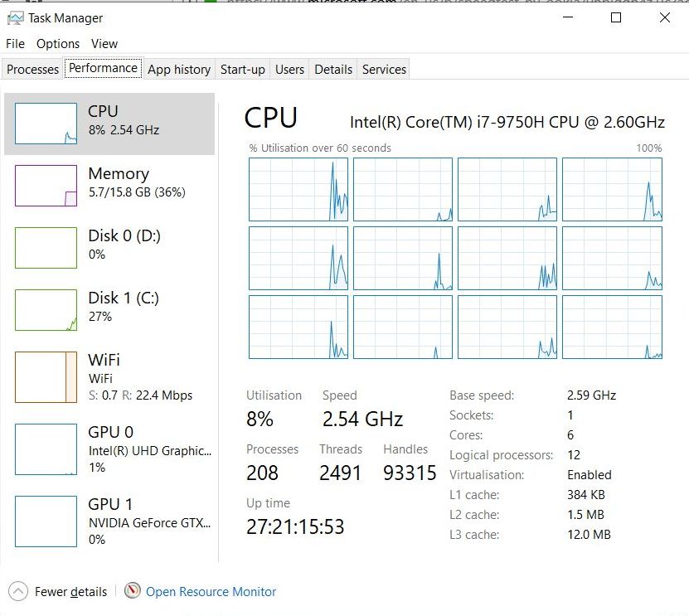The width and height of the screenshot is (689, 616).
Task: Switch to the Details tab
Action: 333,70
